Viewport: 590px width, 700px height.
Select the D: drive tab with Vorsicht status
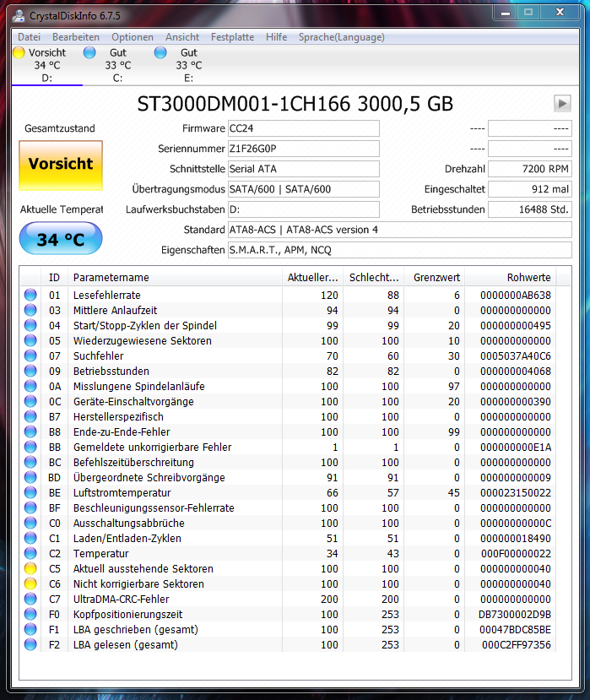click(47, 65)
